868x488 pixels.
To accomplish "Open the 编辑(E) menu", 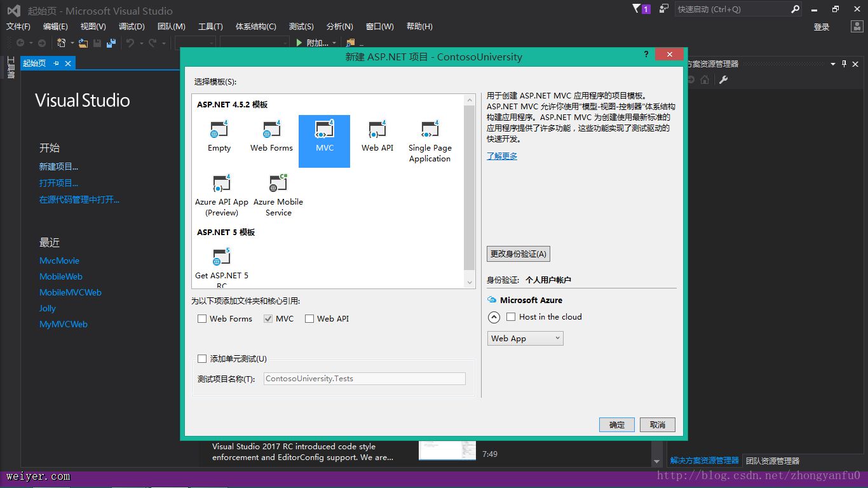I will (x=55, y=27).
